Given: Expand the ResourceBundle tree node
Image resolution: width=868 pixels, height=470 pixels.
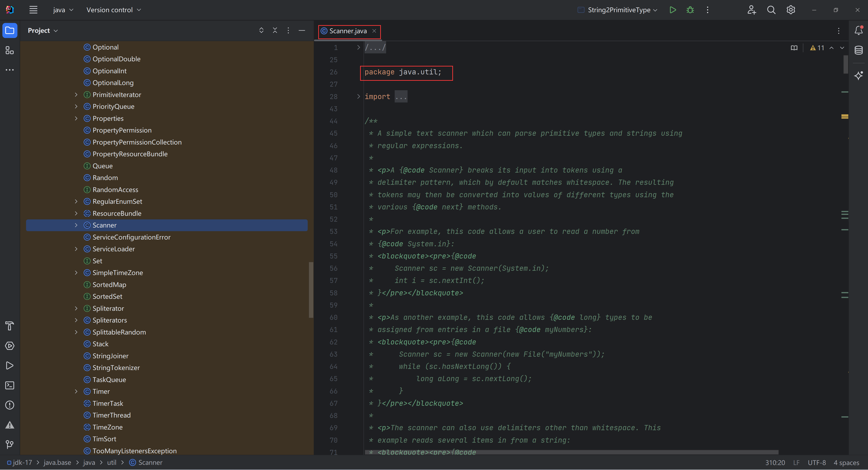Looking at the screenshot, I should click(76, 214).
